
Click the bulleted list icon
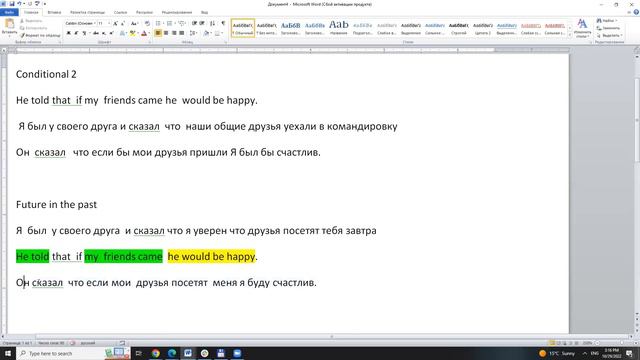click(158, 24)
